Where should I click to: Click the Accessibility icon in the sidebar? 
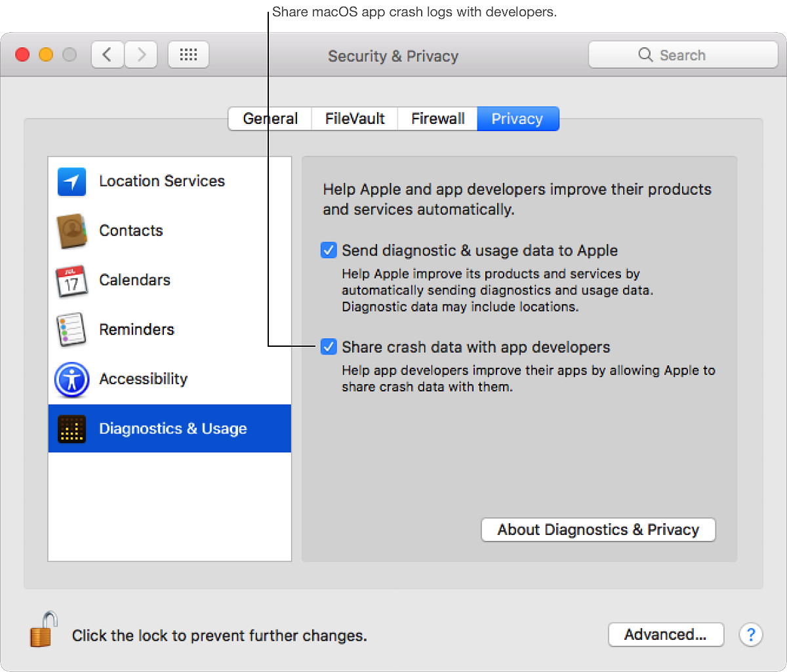click(71, 380)
